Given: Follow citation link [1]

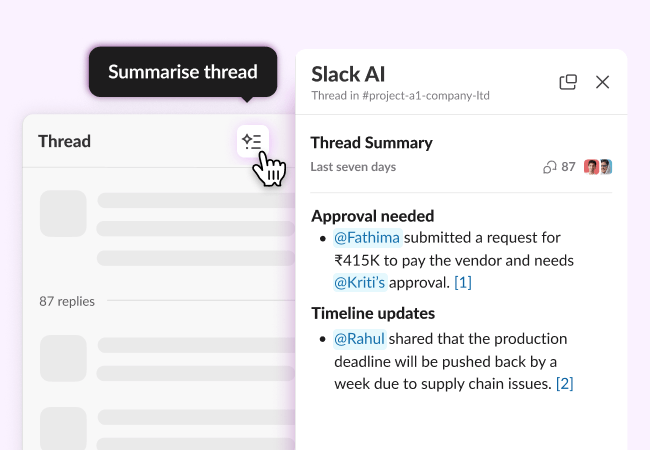Looking at the screenshot, I should tap(463, 282).
